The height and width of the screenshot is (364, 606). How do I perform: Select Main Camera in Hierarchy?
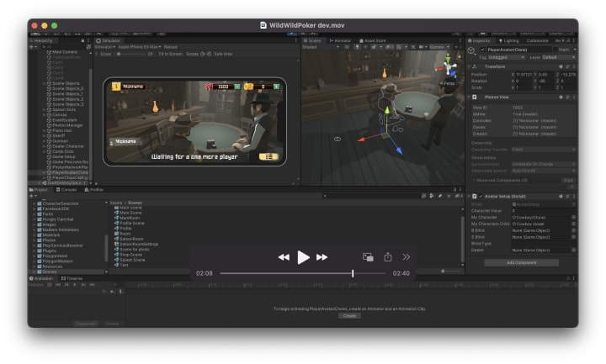coord(65,52)
